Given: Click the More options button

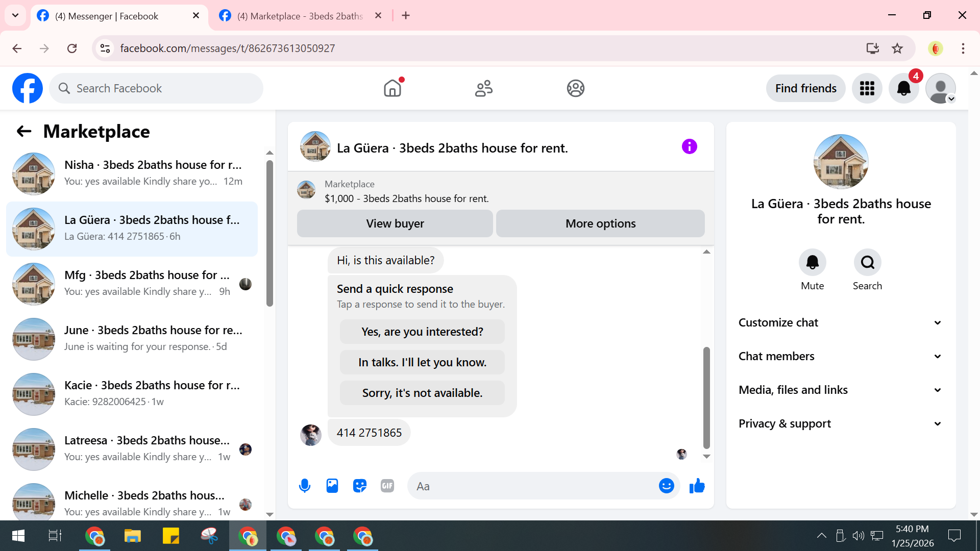Looking at the screenshot, I should tap(600, 223).
